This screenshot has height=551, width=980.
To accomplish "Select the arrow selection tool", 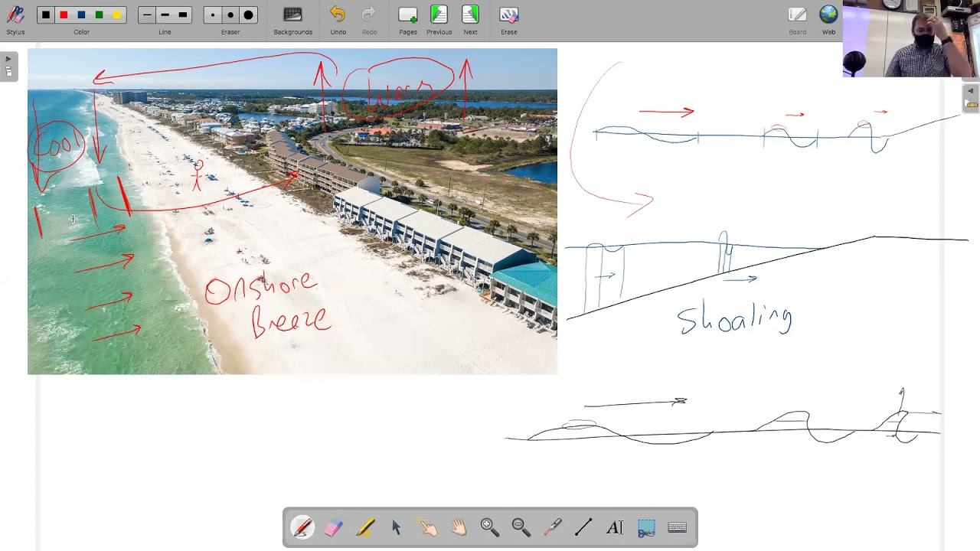I will pyautogui.click(x=396, y=527).
